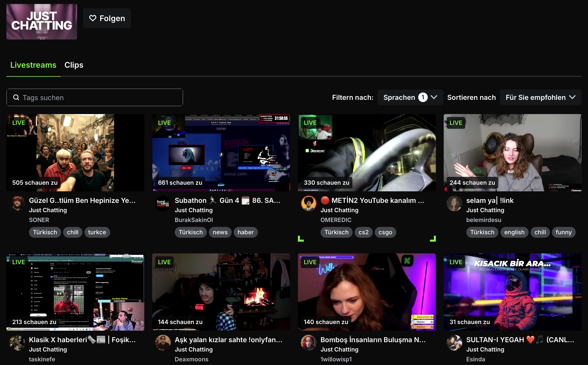Click the Folgen follow button

coord(107,18)
